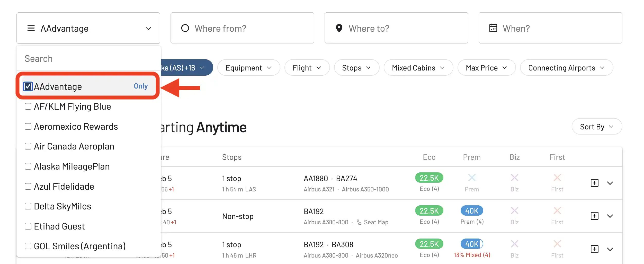Screen dimensions: 644x264
Task: Open the Stops filter dropdown
Action: [x=356, y=68]
